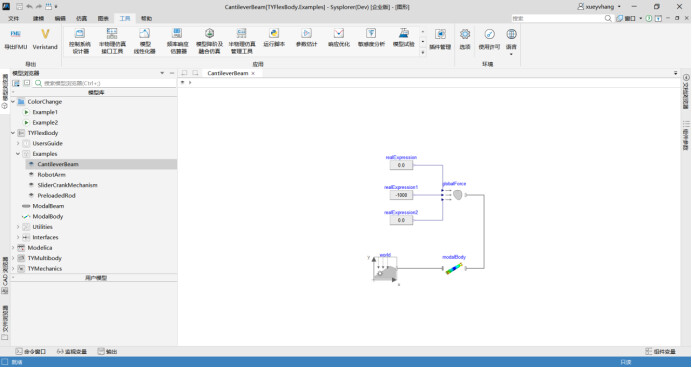Collapse the Examples tree node
Screen dimensions: 692x368
(x=18, y=154)
